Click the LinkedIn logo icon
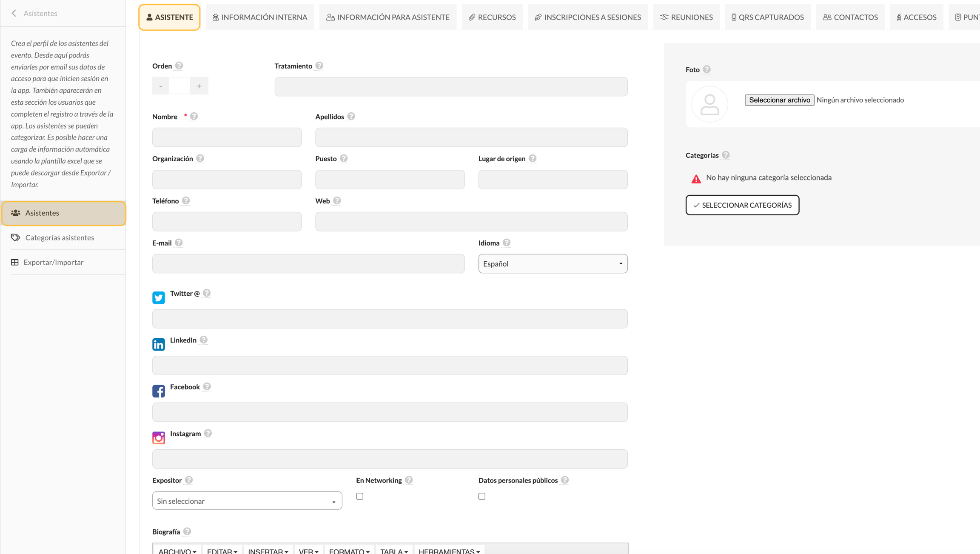 click(x=158, y=344)
